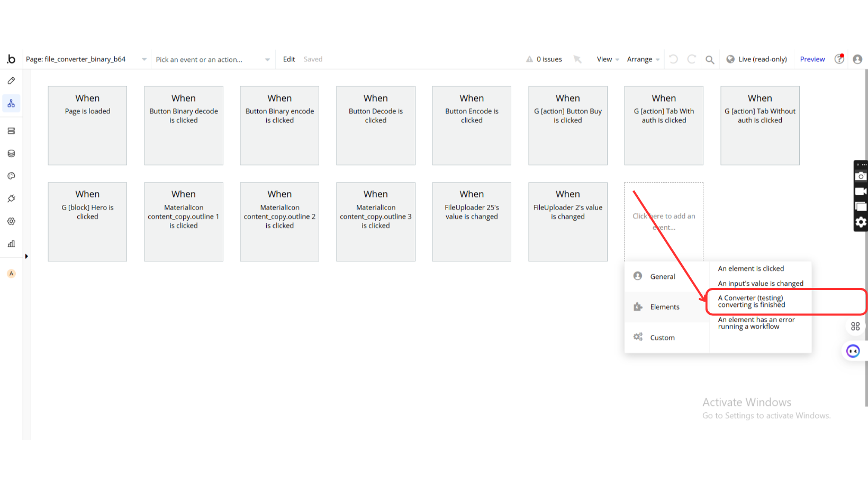The width and height of the screenshot is (868, 489).
Task: Open 'Button Binary decode is clicked' workflow
Action: [x=184, y=125]
